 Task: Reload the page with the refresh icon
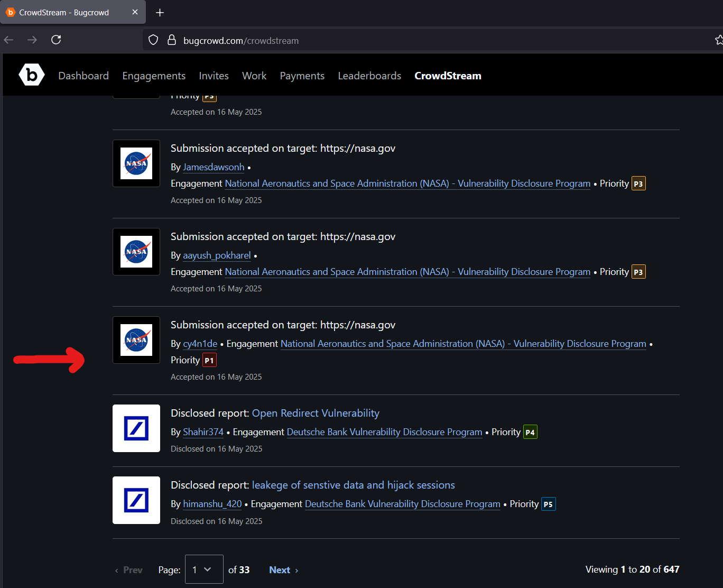click(56, 40)
